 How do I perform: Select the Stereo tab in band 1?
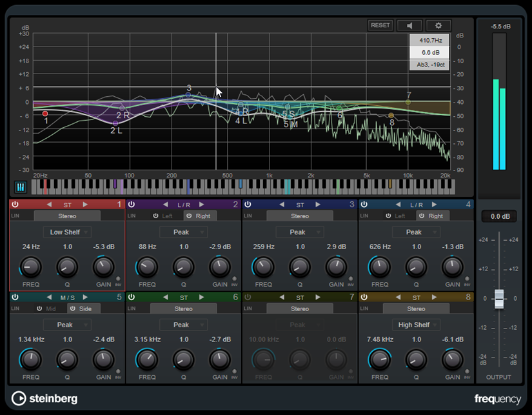pos(67,216)
